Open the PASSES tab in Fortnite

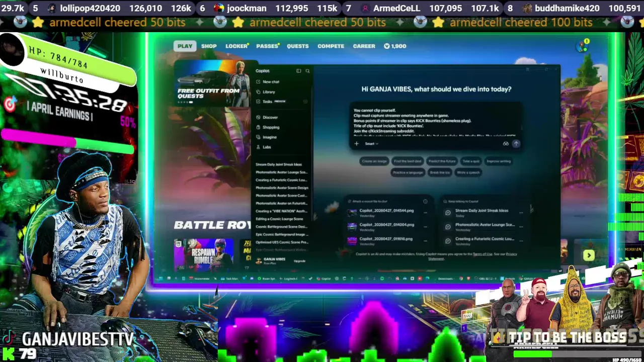[x=267, y=46]
